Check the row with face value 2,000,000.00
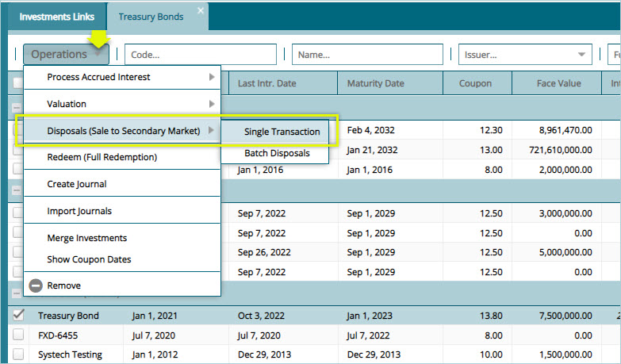The image size is (621, 364). click(18, 169)
